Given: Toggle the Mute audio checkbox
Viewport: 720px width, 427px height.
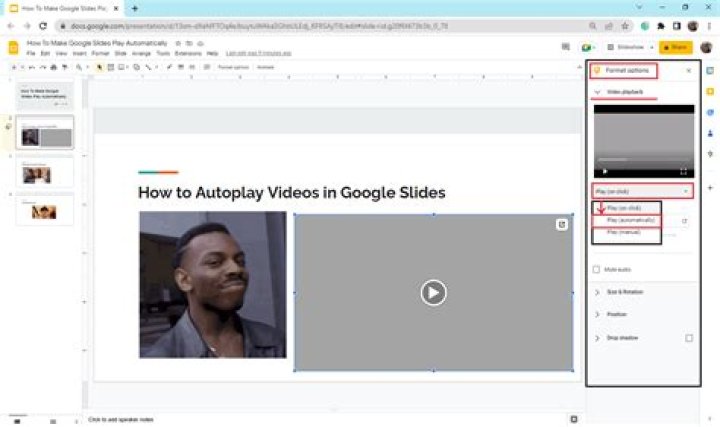Looking at the screenshot, I should pyautogui.click(x=596, y=270).
